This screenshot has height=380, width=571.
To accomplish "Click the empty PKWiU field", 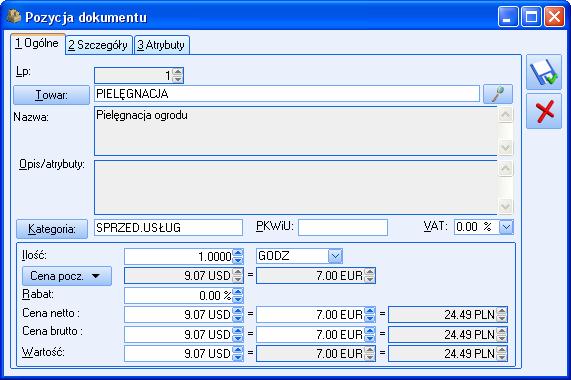I will click(343, 227).
